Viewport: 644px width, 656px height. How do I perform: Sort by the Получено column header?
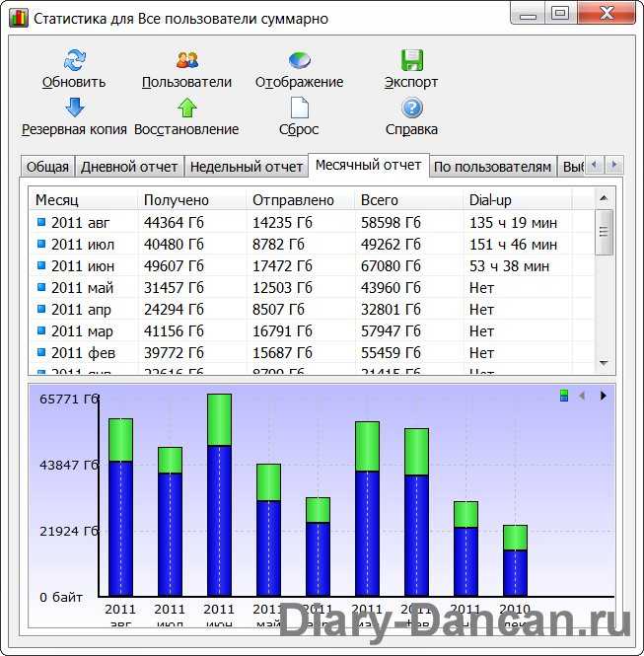point(192,200)
